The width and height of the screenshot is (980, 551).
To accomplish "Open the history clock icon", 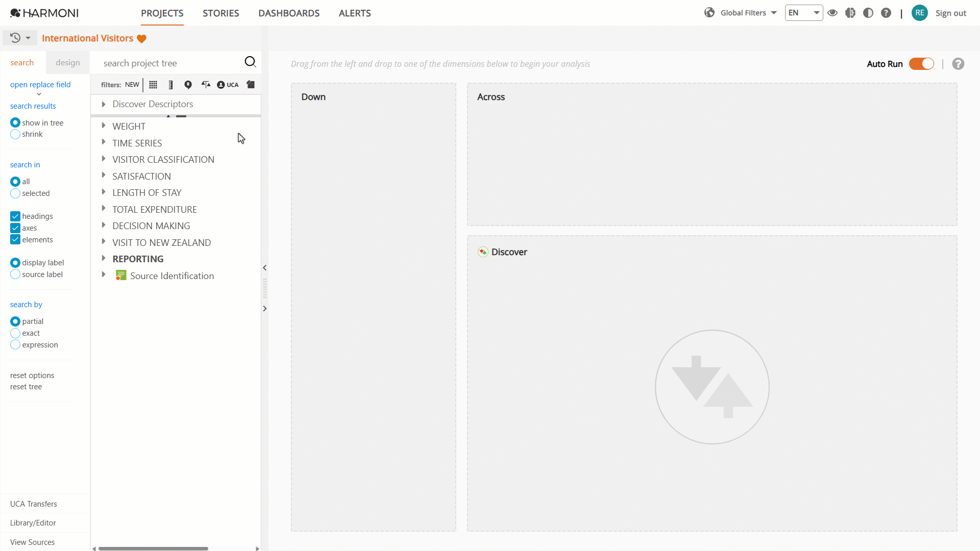I will point(15,38).
